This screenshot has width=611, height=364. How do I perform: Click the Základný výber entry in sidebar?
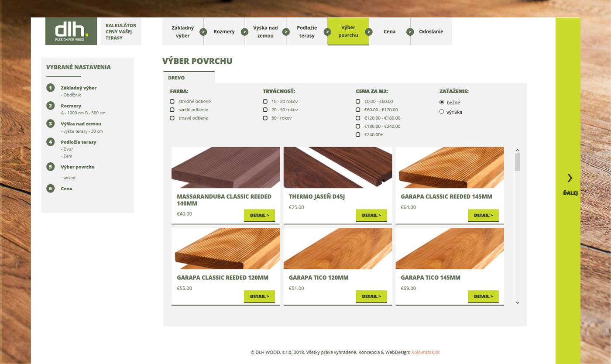click(x=79, y=88)
